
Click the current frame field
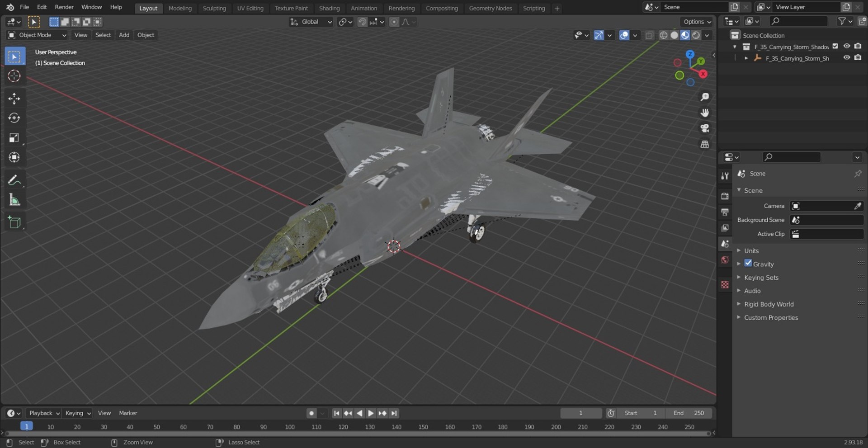pos(581,413)
